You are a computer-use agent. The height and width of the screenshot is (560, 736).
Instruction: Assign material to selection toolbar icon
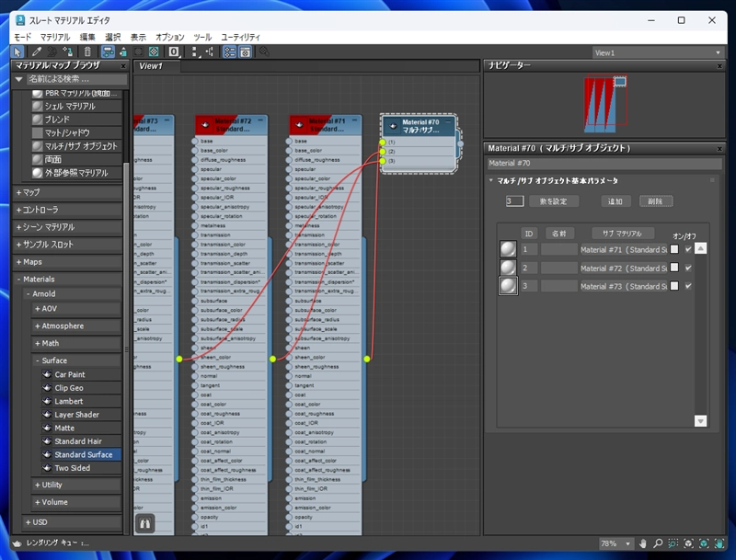(x=67, y=52)
